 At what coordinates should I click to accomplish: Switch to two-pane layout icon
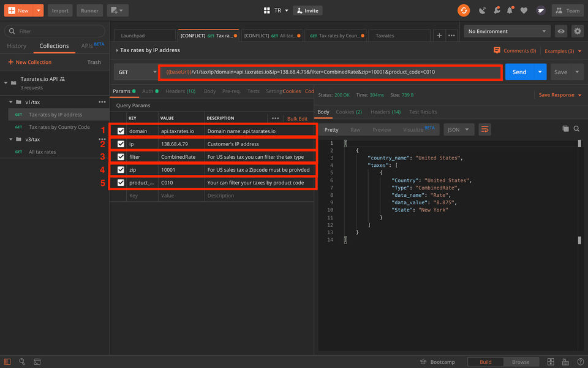(551, 362)
